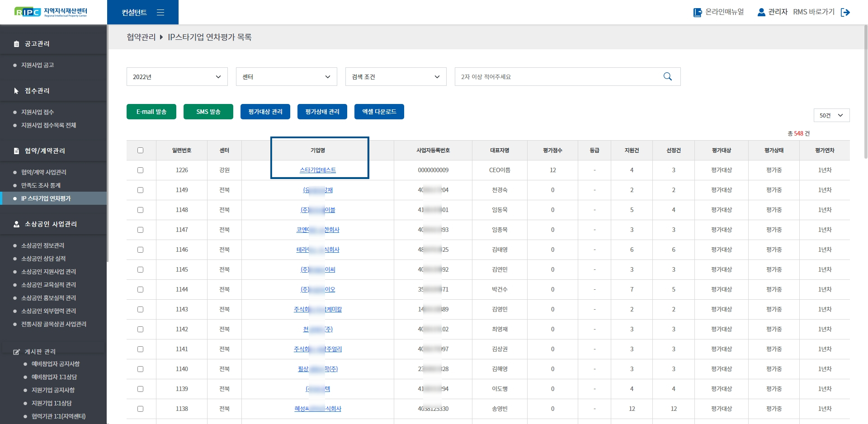Expand the 센터 center dropdown
This screenshot has width=868, height=424.
pyautogui.click(x=286, y=77)
